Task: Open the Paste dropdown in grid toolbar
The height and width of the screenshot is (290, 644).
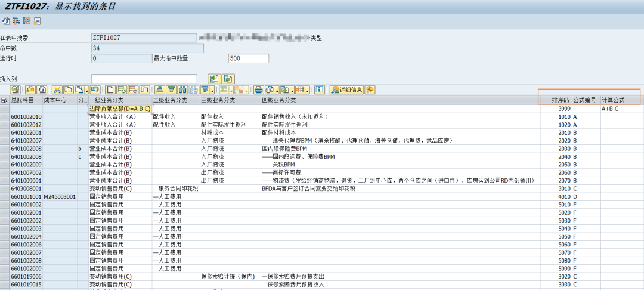Action: 82,90
